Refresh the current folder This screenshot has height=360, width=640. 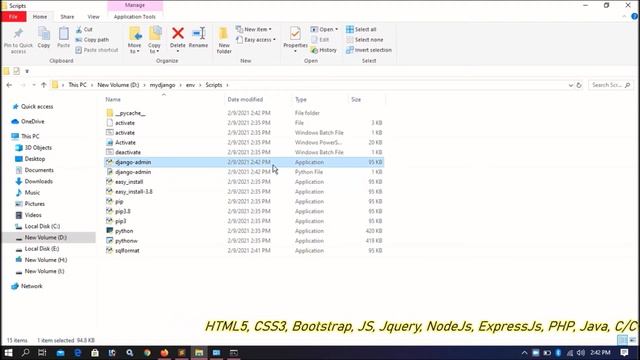pos(579,85)
